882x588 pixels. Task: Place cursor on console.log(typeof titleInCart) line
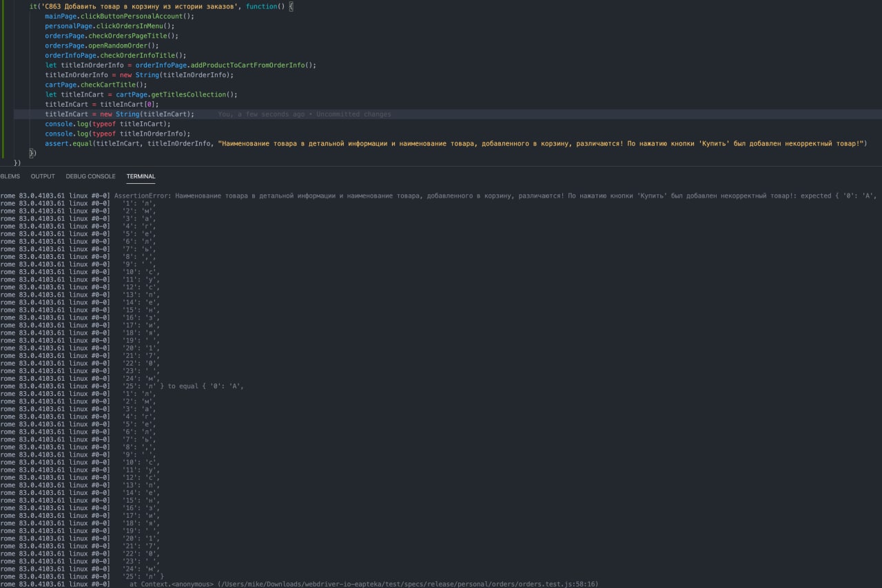pos(107,124)
